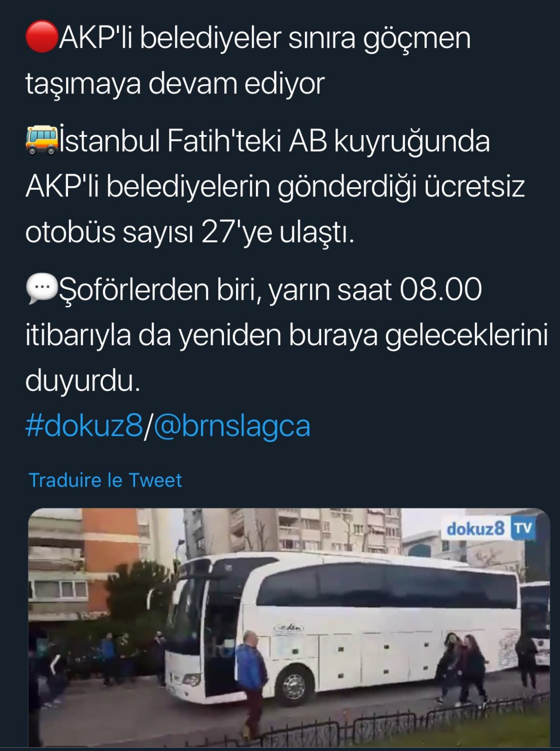Screen dimensions: 560x751
Task: Click the bus emoji before İstanbul
Action: click(42, 140)
